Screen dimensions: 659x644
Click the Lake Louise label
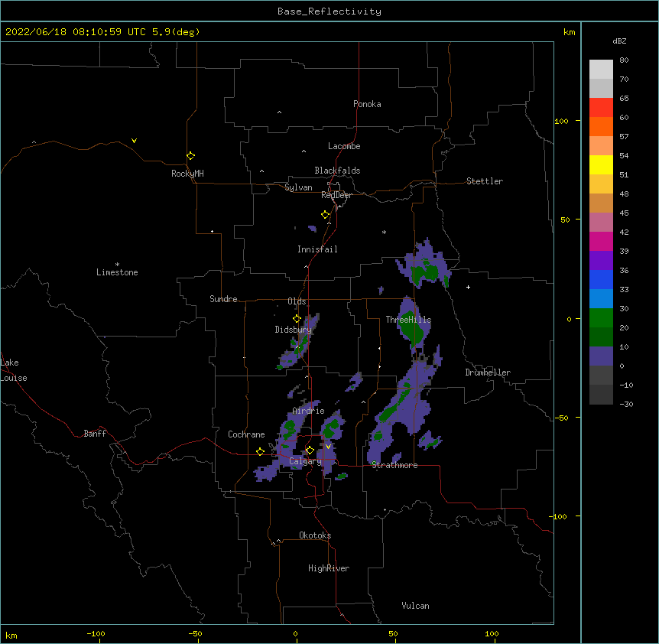click(14, 370)
